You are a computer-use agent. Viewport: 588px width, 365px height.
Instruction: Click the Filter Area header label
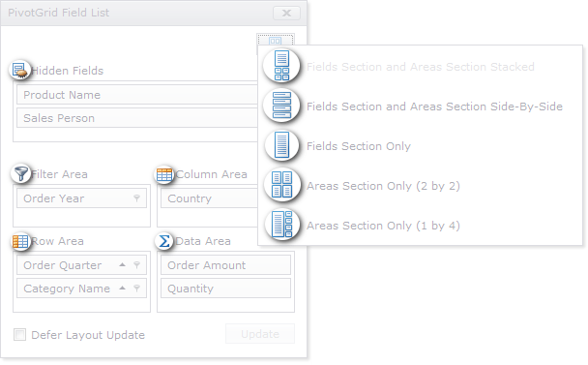59,174
